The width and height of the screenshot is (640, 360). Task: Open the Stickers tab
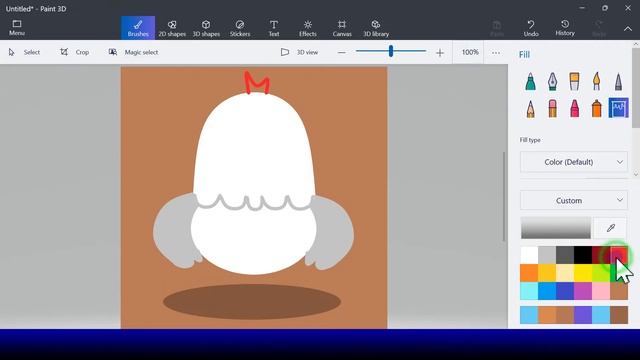click(x=240, y=28)
